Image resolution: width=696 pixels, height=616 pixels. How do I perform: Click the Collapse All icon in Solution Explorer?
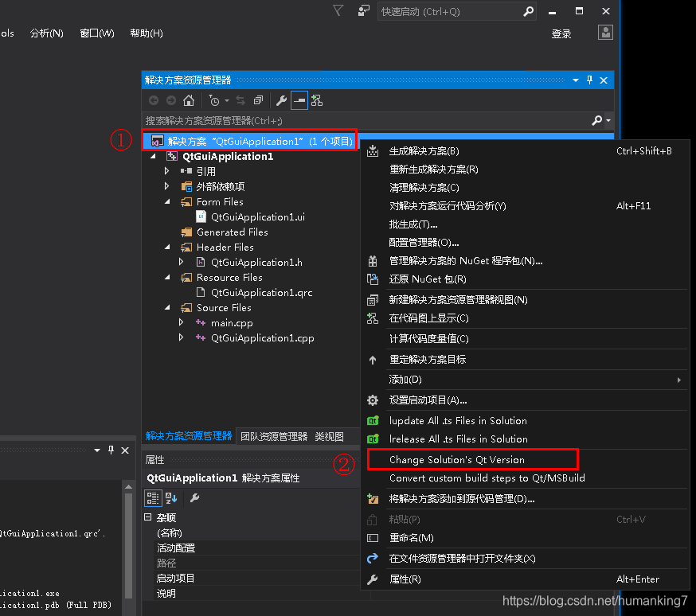[258, 100]
